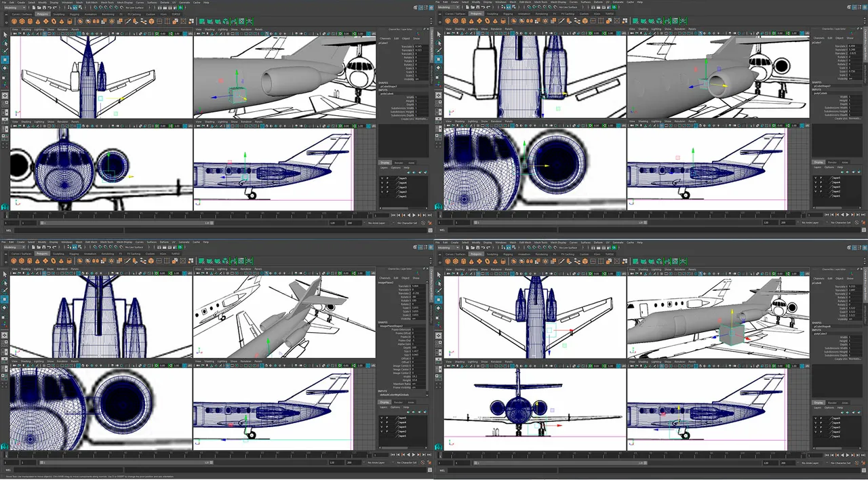Select the arrow Select tool in top-left window
The image size is (868, 480).
[5, 35]
